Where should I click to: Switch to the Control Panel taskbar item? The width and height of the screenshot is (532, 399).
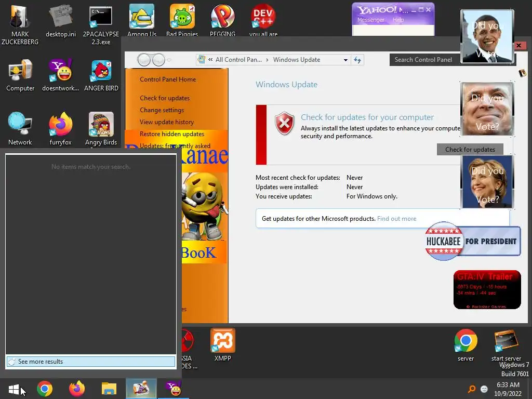point(141,389)
